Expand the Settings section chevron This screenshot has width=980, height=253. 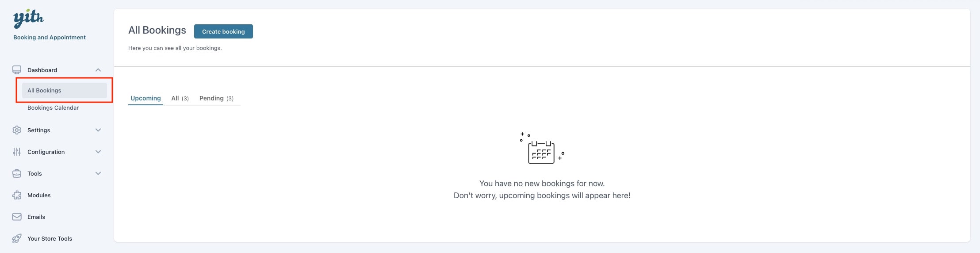point(98,130)
